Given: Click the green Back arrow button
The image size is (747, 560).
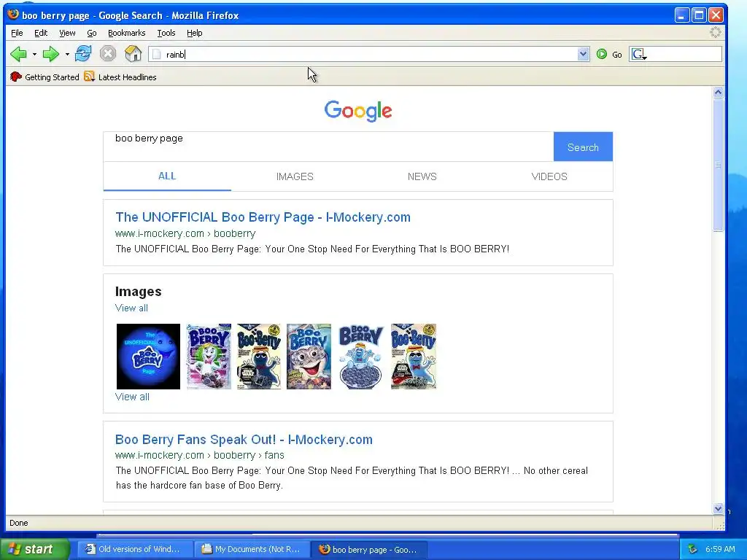Looking at the screenshot, I should (x=18, y=54).
